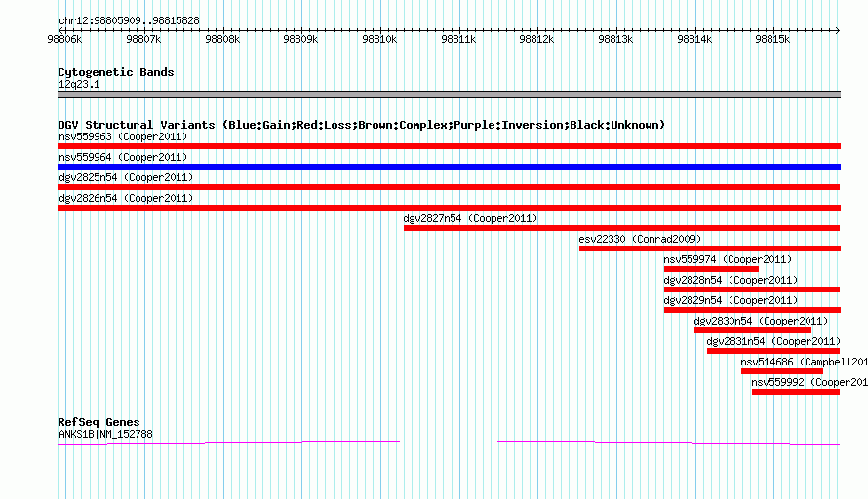Select the dgv2829n54 red bar
This screenshot has height=499, width=868.
pos(752,310)
